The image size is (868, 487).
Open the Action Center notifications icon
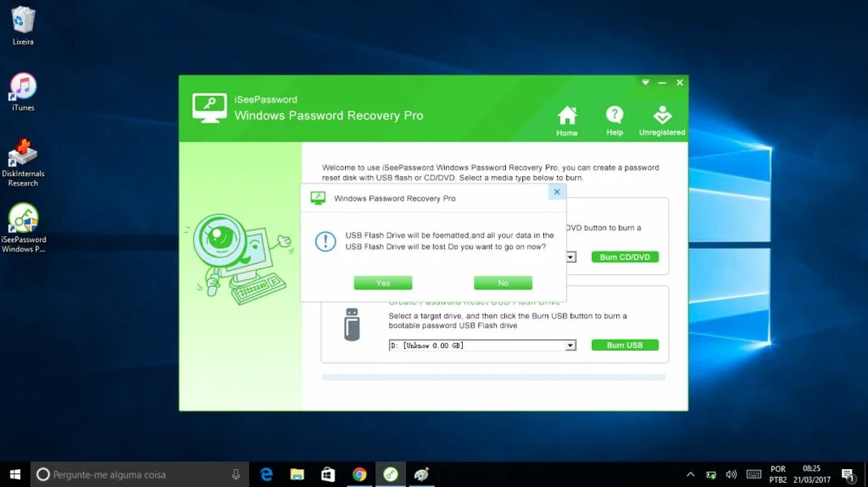pyautogui.click(x=848, y=474)
